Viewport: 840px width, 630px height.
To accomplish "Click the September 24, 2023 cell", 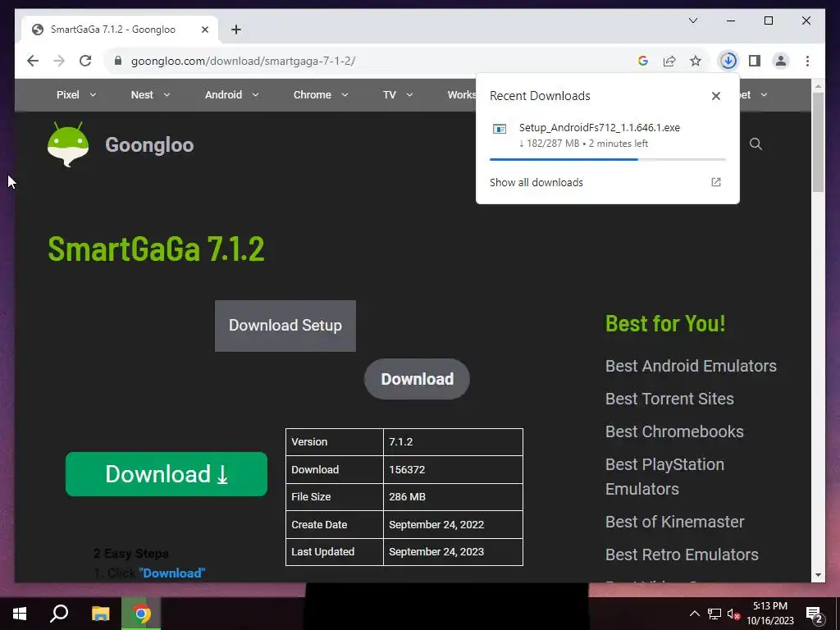I will click(x=453, y=552).
